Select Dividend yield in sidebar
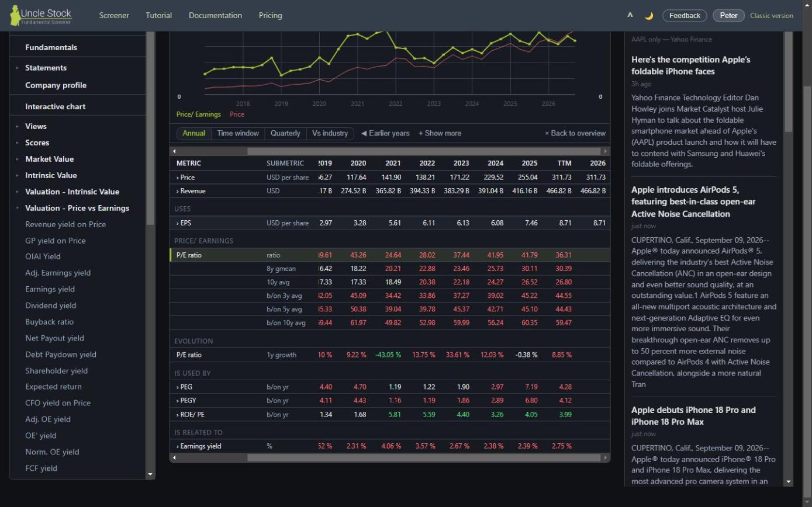 coord(50,305)
